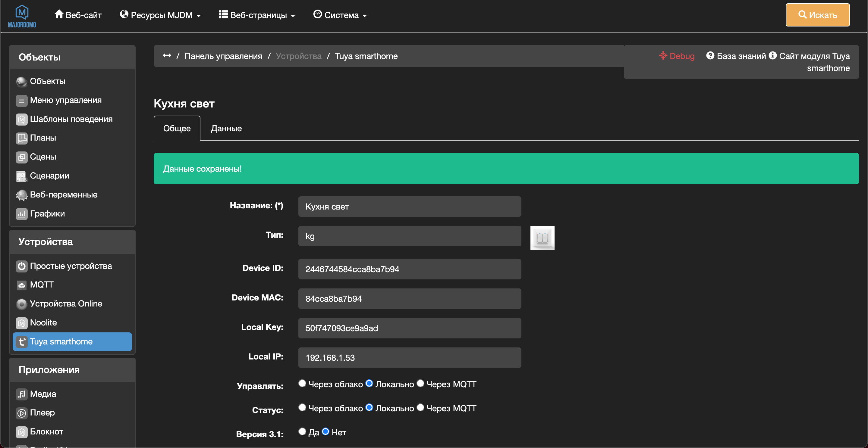
Task: Click the Простые устройства power icon
Action: tap(22, 266)
